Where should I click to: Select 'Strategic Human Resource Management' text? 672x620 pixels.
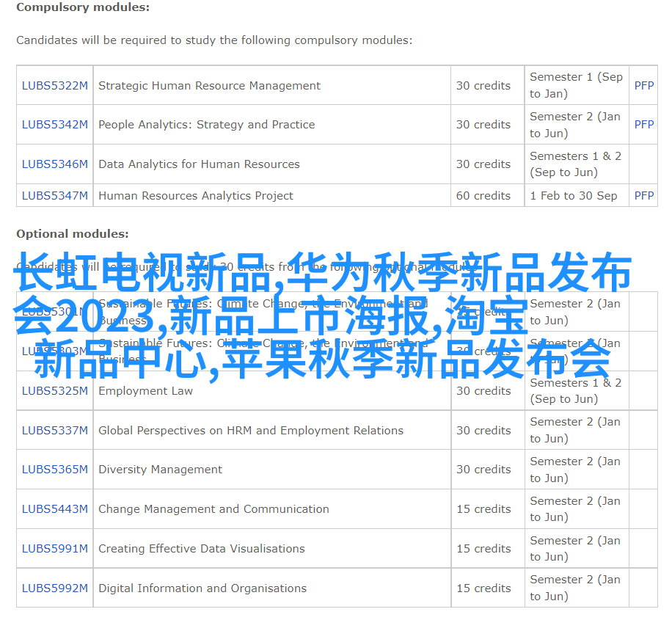(x=209, y=85)
